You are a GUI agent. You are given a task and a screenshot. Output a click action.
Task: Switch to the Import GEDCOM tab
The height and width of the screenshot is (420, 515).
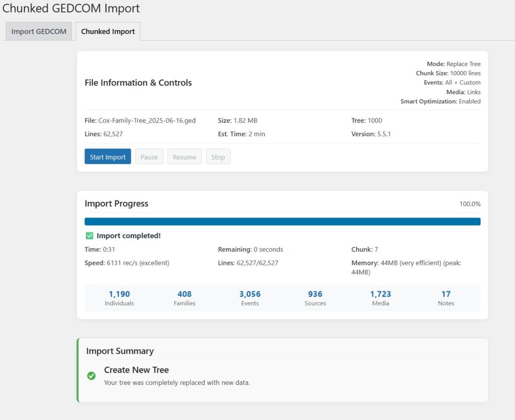pos(39,31)
